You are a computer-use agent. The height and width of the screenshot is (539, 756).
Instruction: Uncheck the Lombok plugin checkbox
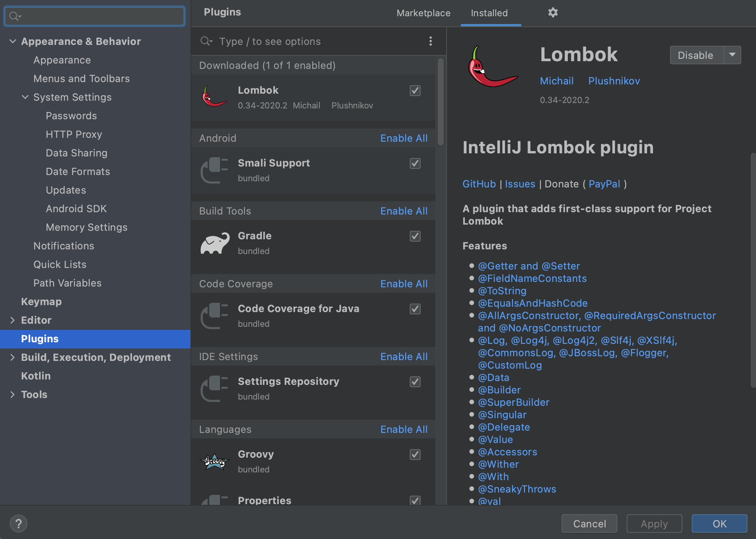click(415, 91)
